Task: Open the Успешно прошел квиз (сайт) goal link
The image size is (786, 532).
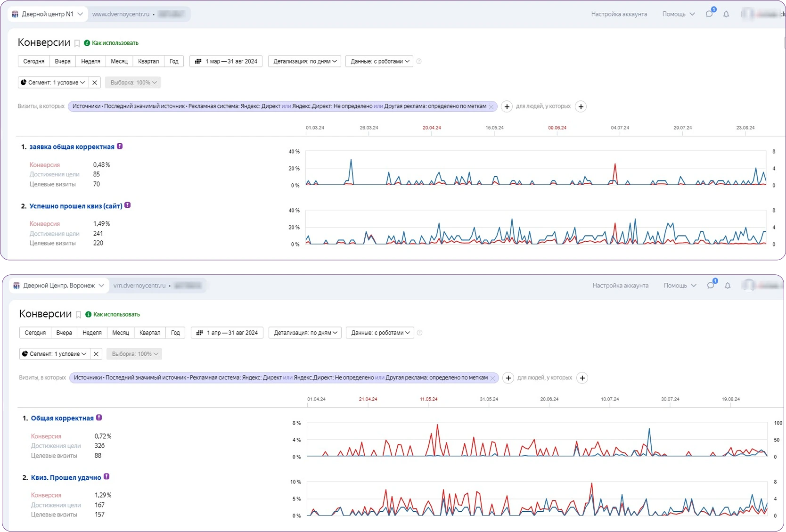Action: 76,206
